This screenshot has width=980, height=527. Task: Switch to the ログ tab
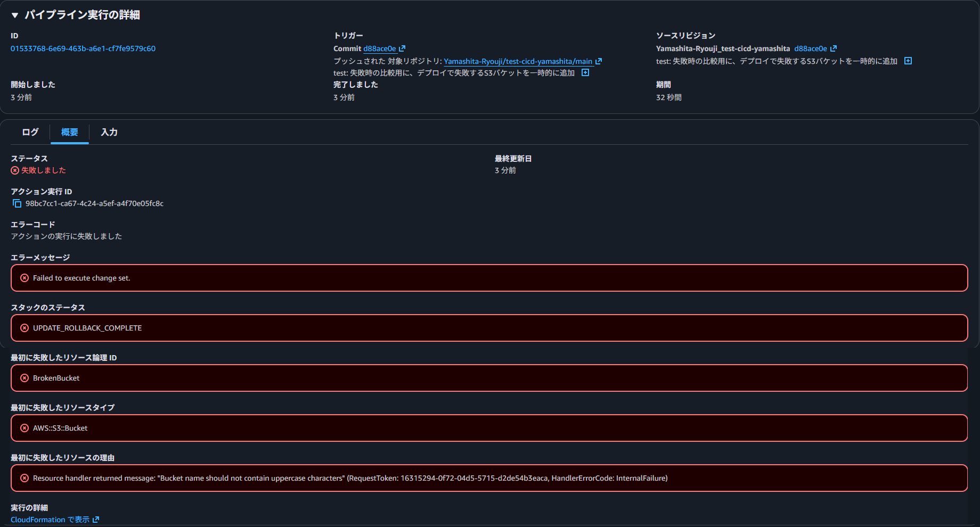tap(30, 132)
